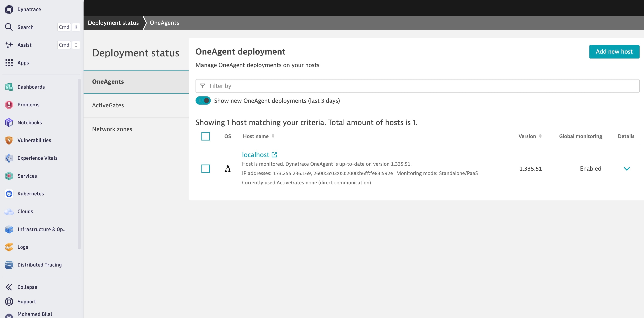The width and height of the screenshot is (644, 318).
Task: Open the Network zones section
Action: pos(112,129)
